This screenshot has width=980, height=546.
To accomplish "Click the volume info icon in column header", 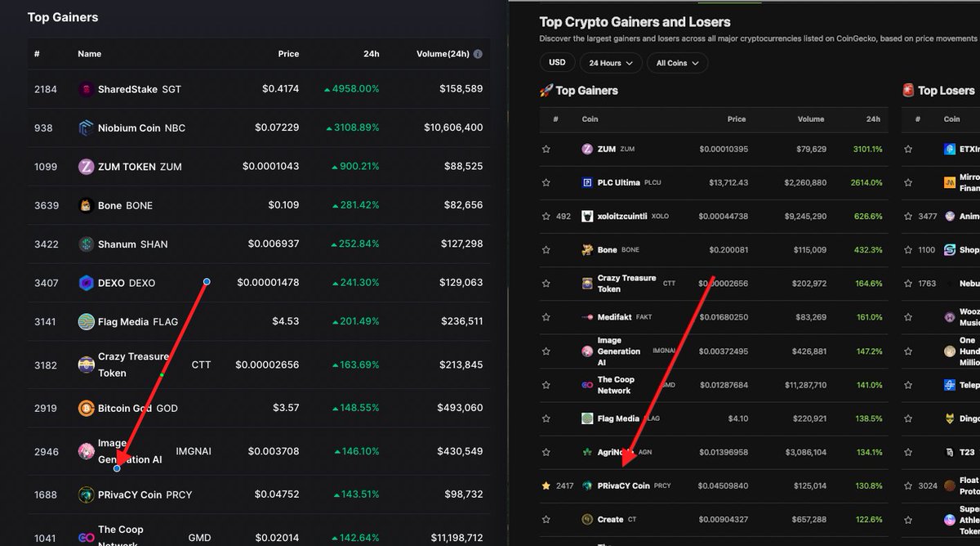I will point(478,54).
